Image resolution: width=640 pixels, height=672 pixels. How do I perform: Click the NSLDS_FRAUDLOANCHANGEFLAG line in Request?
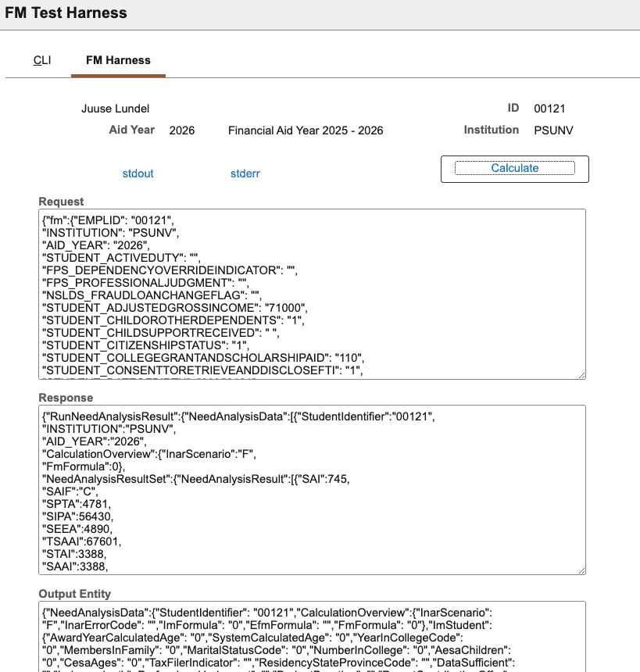[152, 295]
